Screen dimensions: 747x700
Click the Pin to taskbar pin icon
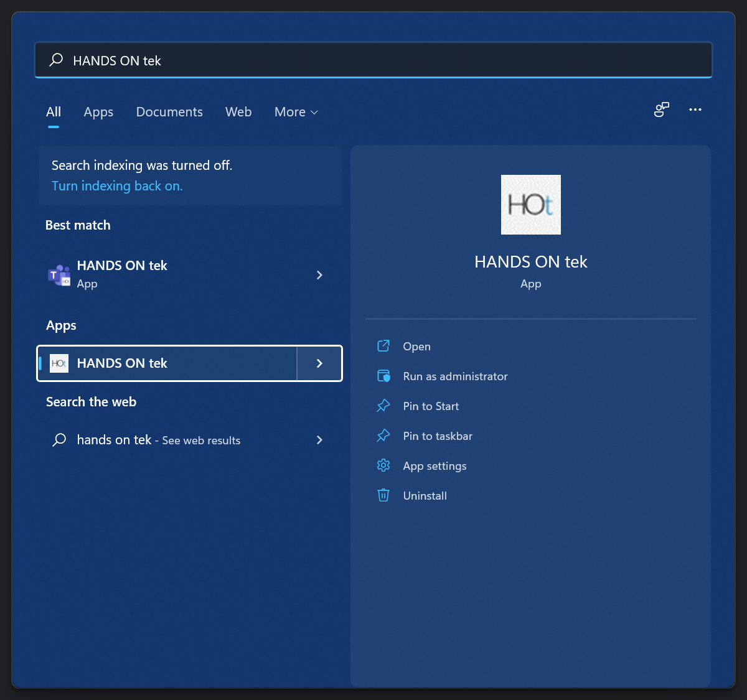[x=383, y=436]
